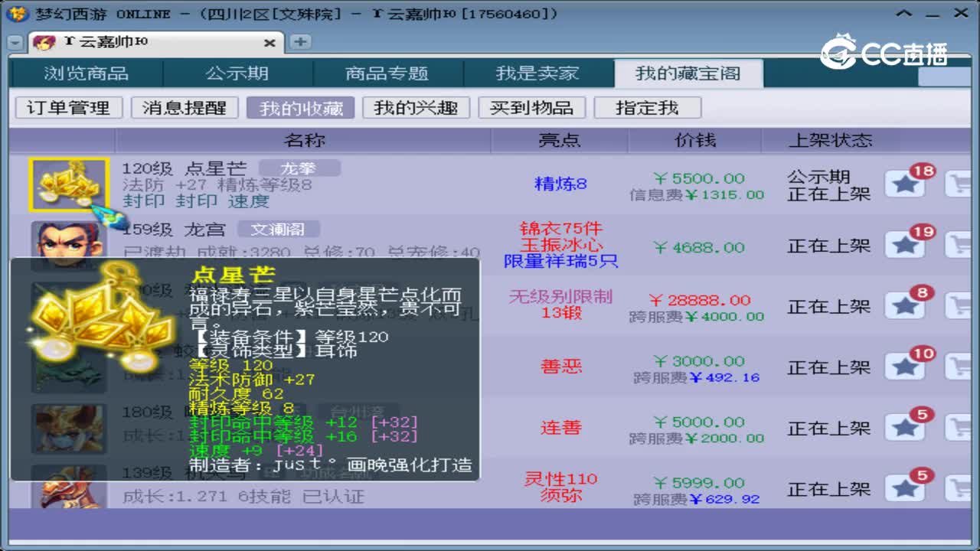
Task: Click the 价钱 column header
Action: tap(694, 140)
